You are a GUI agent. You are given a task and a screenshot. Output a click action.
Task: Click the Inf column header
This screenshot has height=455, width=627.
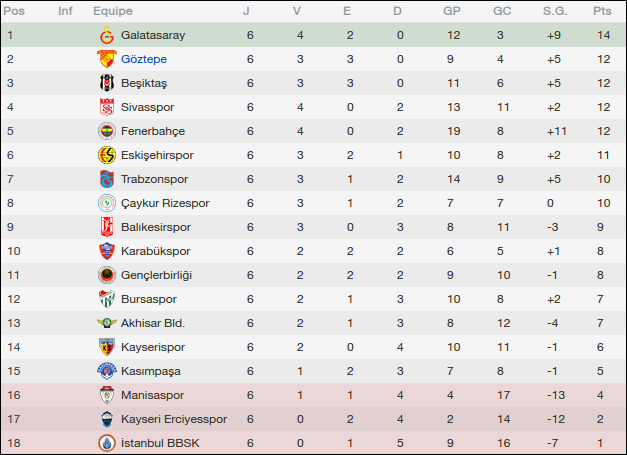click(65, 11)
